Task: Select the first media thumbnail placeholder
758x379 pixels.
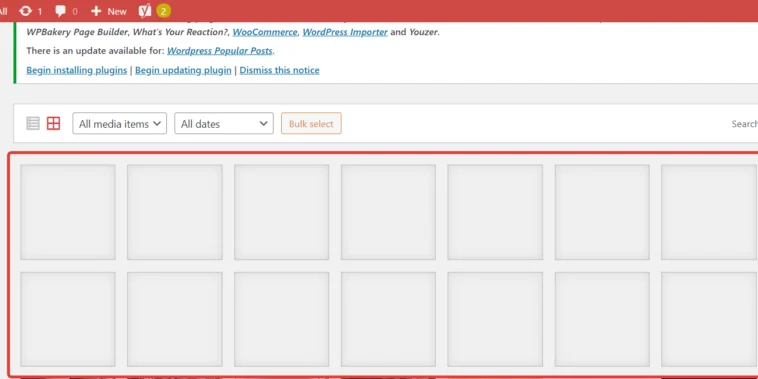Action: tap(68, 212)
